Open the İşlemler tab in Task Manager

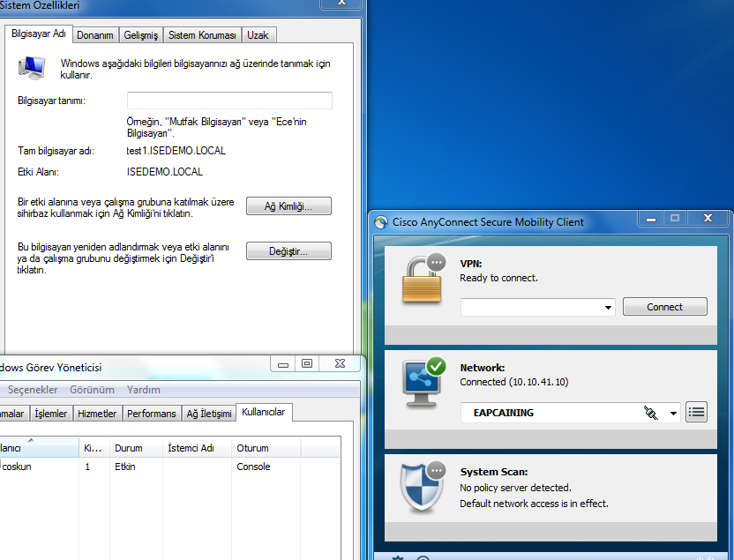click(51, 414)
